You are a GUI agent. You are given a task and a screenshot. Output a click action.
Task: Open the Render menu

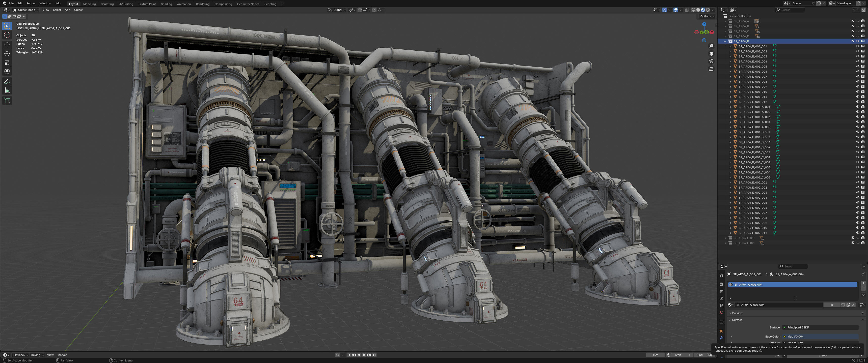31,3
